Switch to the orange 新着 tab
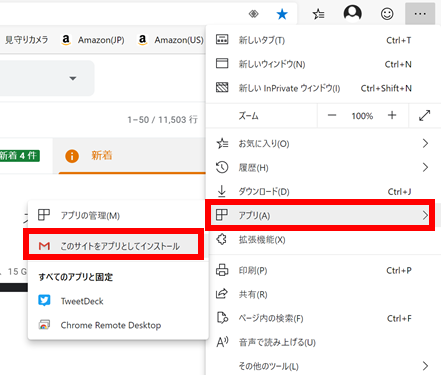The image size is (441, 375). pyautogui.click(x=129, y=156)
